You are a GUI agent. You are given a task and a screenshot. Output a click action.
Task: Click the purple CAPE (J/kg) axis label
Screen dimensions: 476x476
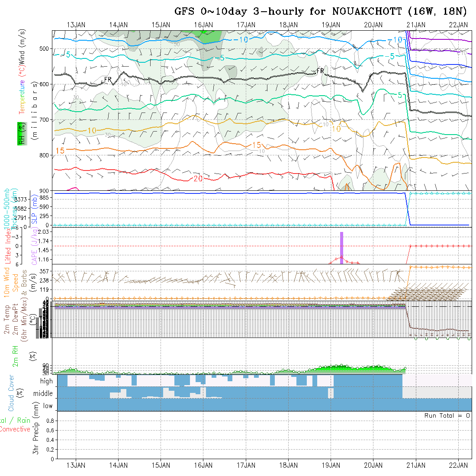[34, 245]
